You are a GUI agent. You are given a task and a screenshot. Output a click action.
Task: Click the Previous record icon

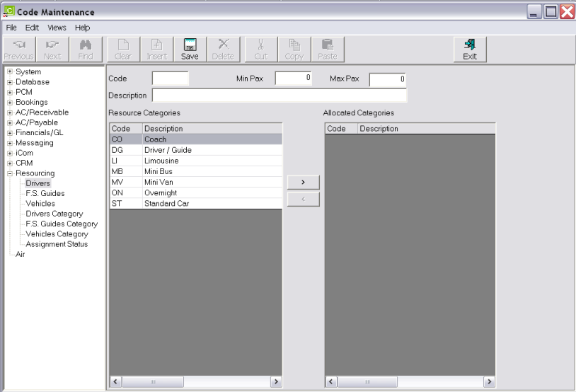(18, 49)
